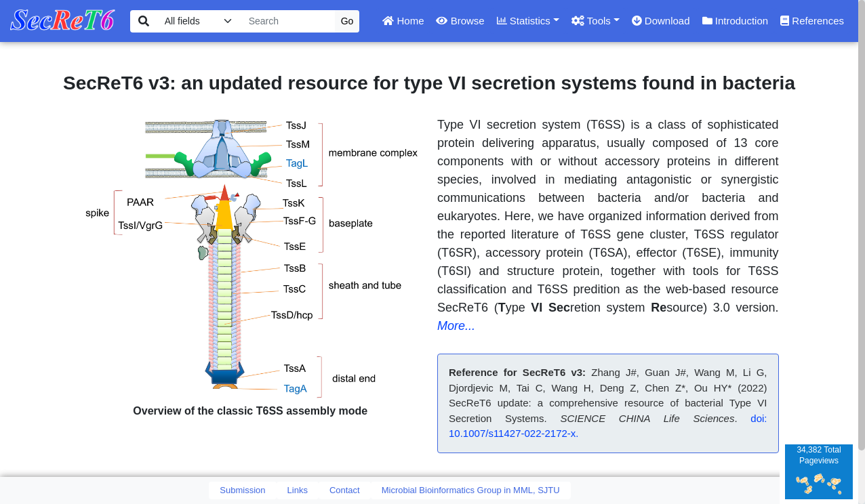This screenshot has width=865, height=504.
Task: Open the References page
Action: pyautogui.click(x=811, y=21)
